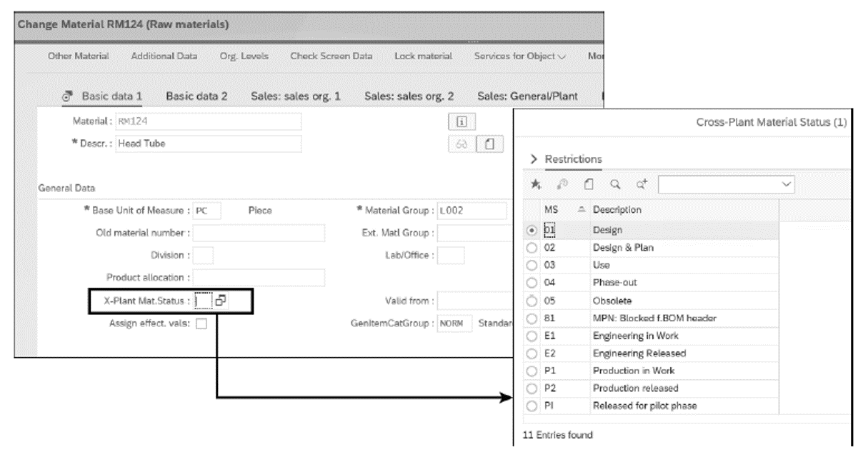
Task: Click the copy page icon in popup toolbar
Action: [589, 184]
